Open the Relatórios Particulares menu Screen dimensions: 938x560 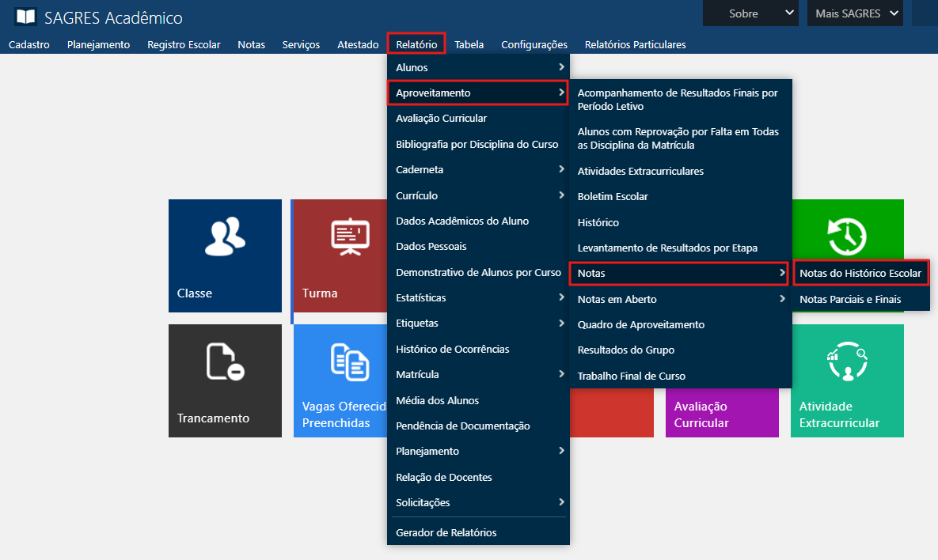[x=635, y=44]
